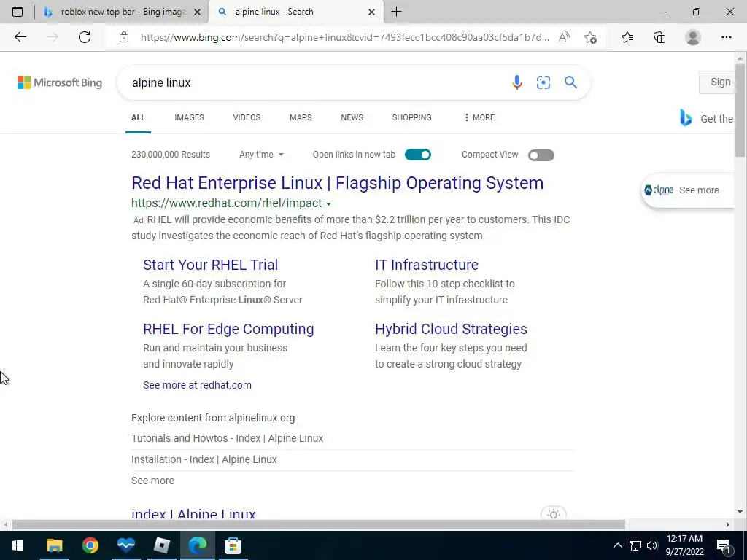Add this page to favorites star icon
The image size is (747, 560).
pyautogui.click(x=591, y=38)
